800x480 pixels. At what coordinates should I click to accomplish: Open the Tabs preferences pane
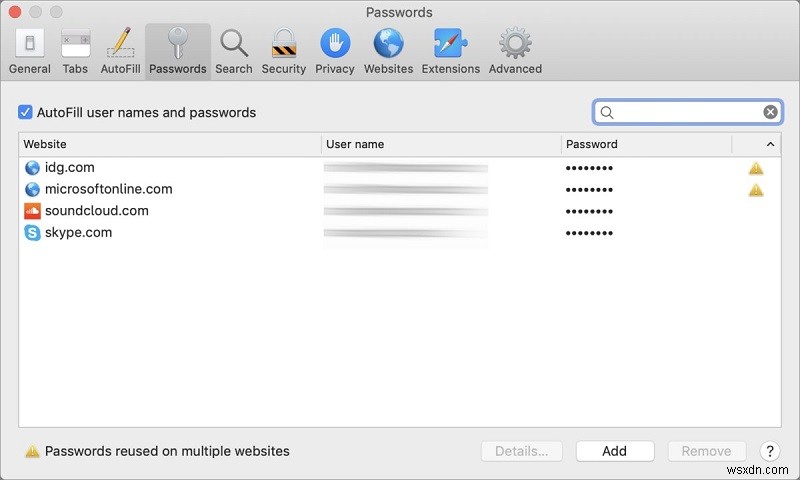click(x=75, y=52)
